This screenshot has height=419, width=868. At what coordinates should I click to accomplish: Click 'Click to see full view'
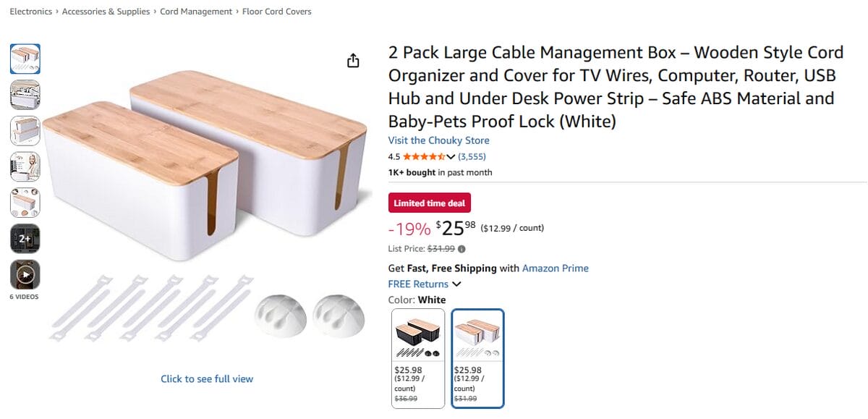[207, 378]
